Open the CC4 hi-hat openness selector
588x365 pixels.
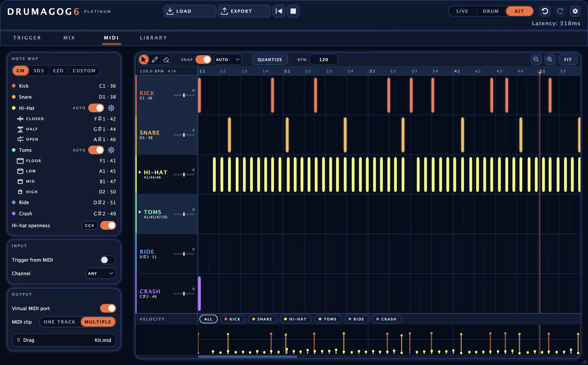[89, 226]
